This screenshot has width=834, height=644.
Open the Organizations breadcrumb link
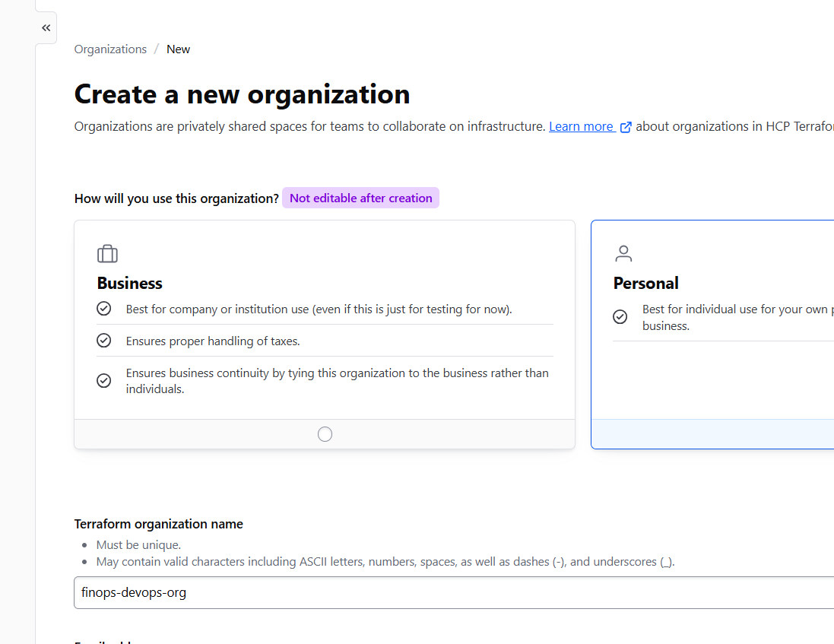pyautogui.click(x=110, y=49)
